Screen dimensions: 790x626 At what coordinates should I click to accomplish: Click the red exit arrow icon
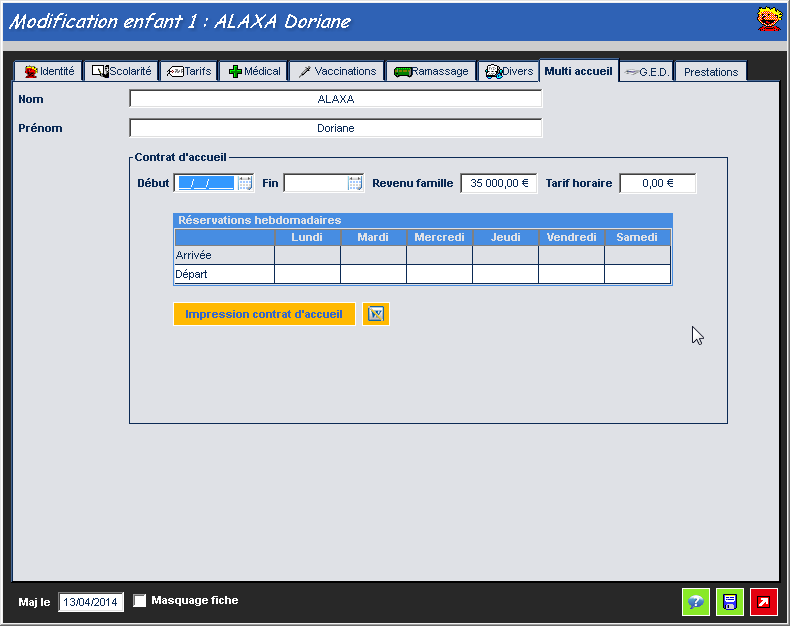[764, 602]
